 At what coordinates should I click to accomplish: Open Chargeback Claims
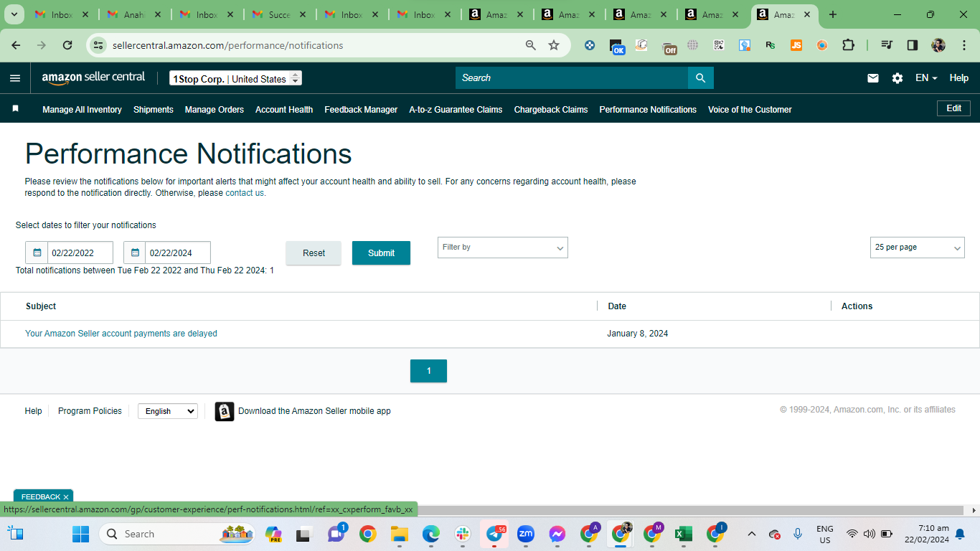tap(551, 110)
